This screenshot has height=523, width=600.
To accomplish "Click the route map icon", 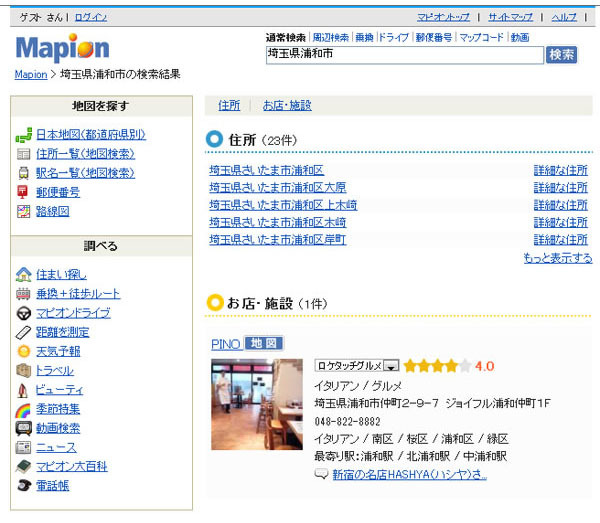I will pyautogui.click(x=24, y=211).
